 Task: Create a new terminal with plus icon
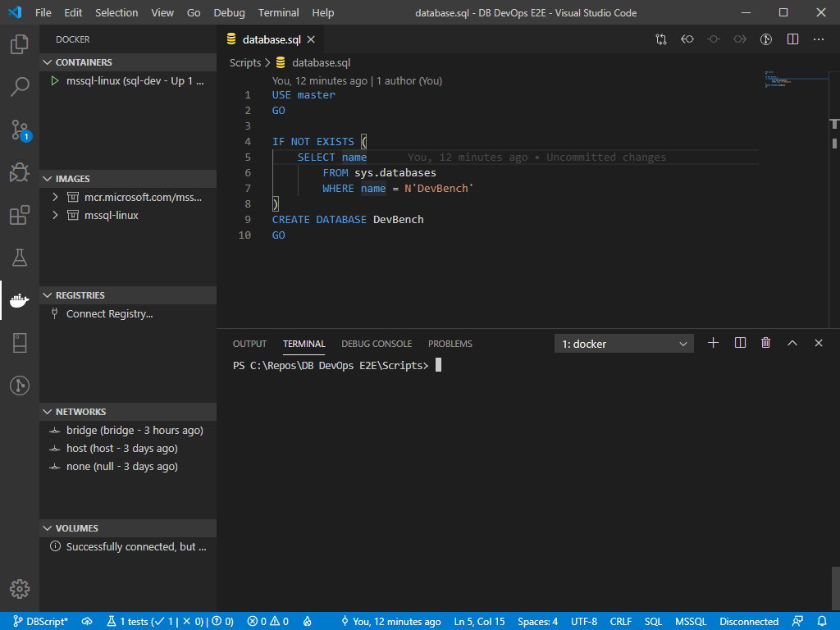point(713,343)
